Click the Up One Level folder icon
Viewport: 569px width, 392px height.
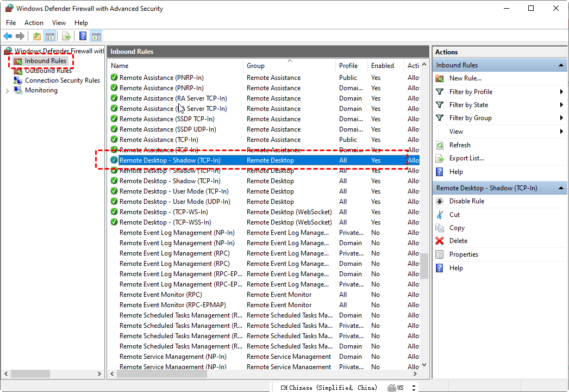pyautogui.click(x=36, y=36)
